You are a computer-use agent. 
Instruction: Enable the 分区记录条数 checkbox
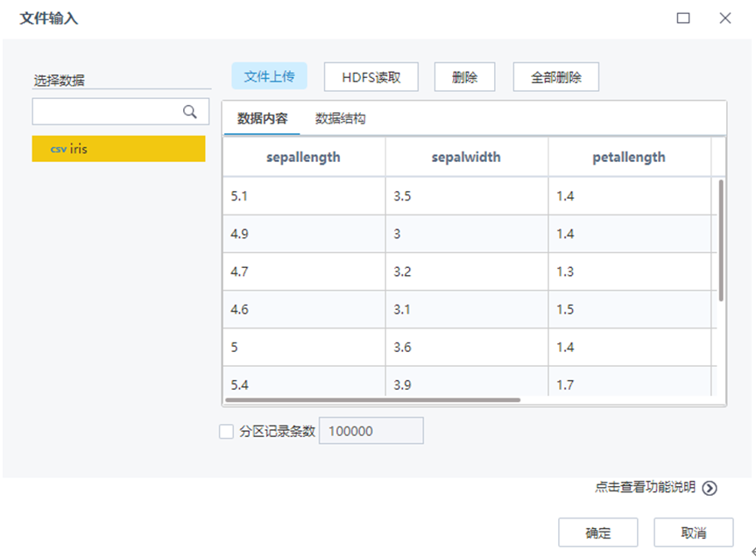226,431
